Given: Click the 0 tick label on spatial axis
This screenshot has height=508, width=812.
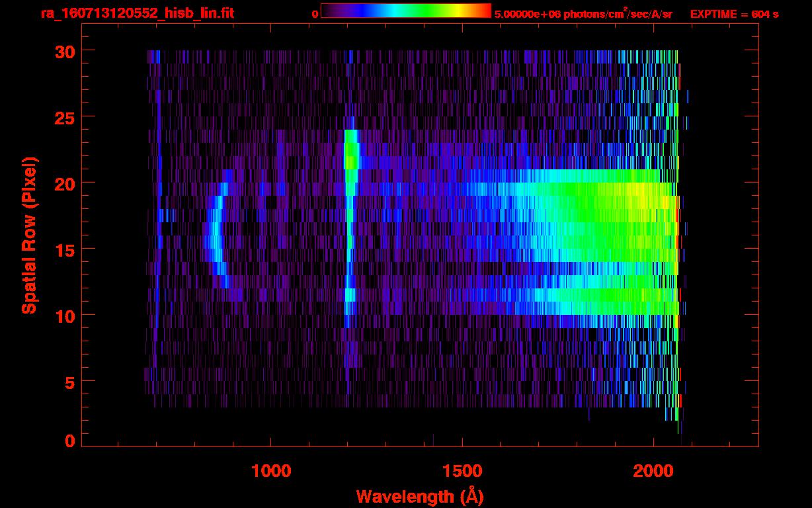Looking at the screenshot, I should (68, 441).
